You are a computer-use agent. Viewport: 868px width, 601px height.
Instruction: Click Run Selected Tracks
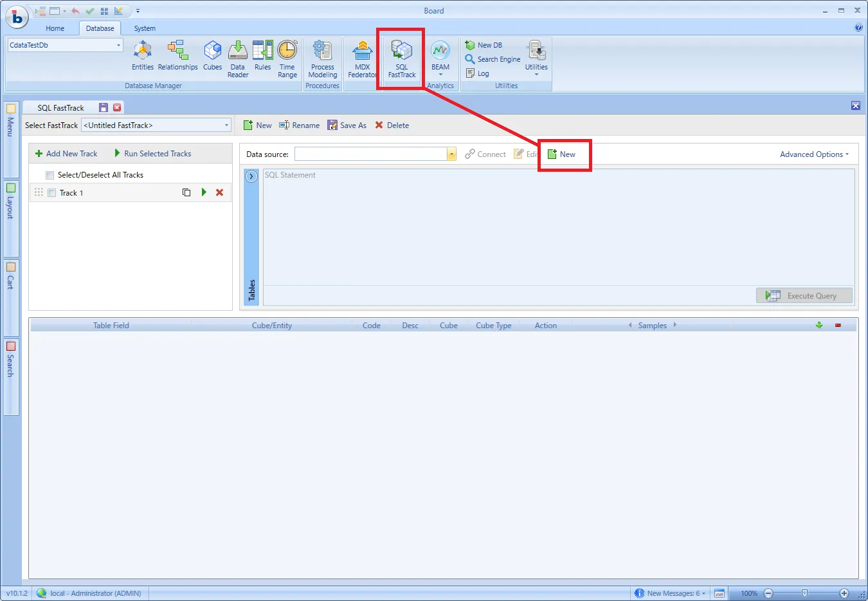click(x=153, y=154)
